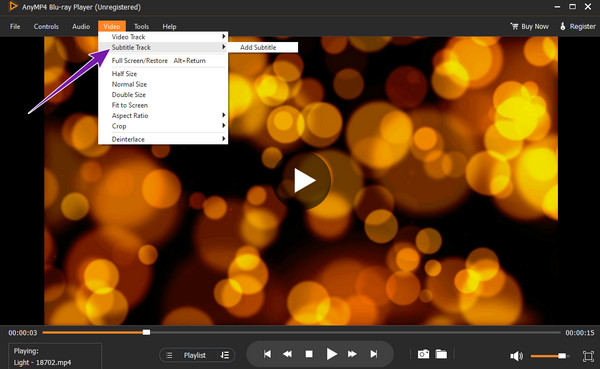Minimize the player window
The image size is (600, 369).
[x=557, y=7]
